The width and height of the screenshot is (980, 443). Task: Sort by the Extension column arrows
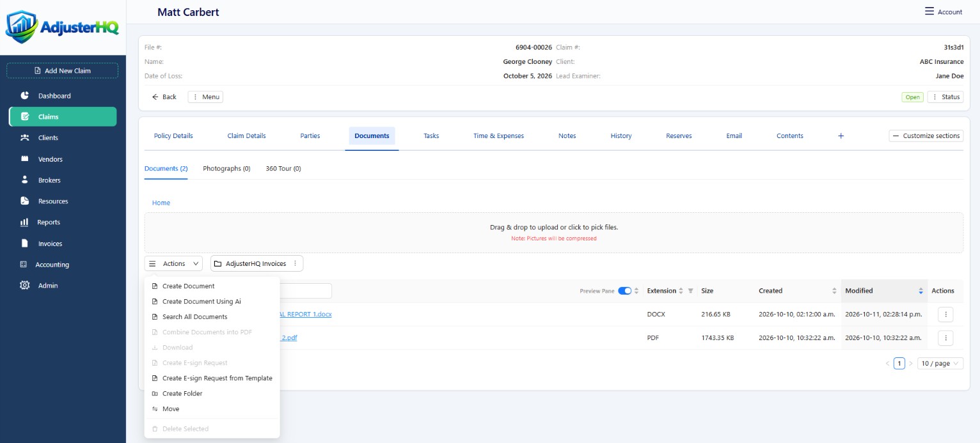[x=681, y=291]
